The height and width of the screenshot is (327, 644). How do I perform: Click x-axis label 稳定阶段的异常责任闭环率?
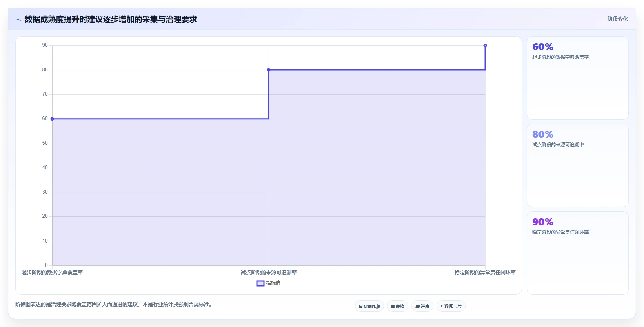[x=485, y=272]
